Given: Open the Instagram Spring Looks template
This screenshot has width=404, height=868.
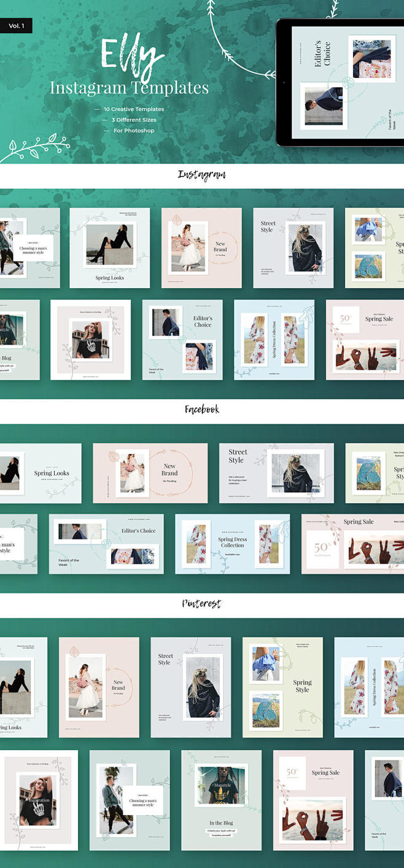Looking at the screenshot, I should click(109, 248).
